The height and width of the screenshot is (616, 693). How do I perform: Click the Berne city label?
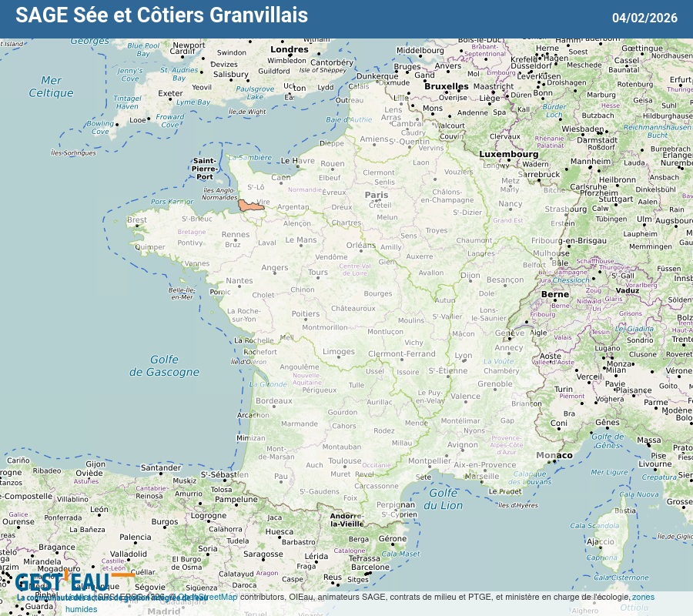pos(554,294)
